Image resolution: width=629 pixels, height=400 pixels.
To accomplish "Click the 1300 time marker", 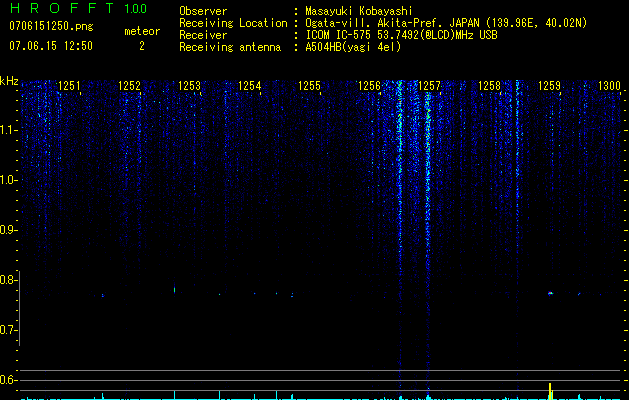I will pyautogui.click(x=609, y=86).
